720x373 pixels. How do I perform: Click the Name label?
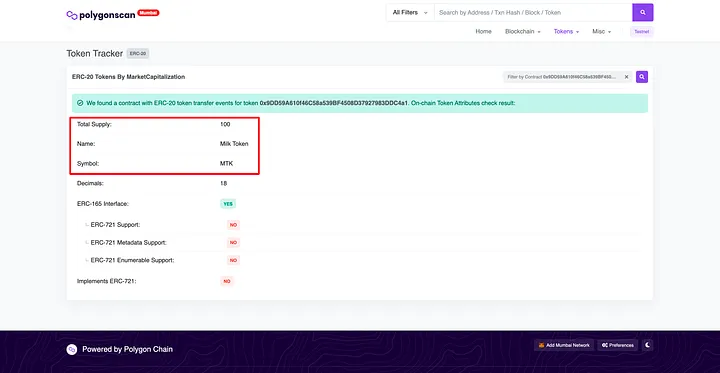86,144
